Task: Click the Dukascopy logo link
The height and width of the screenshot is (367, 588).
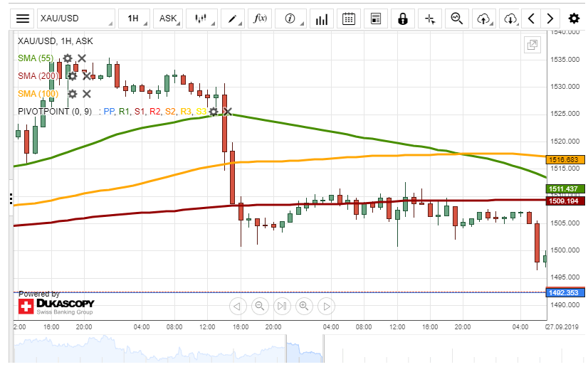Action: (x=56, y=307)
